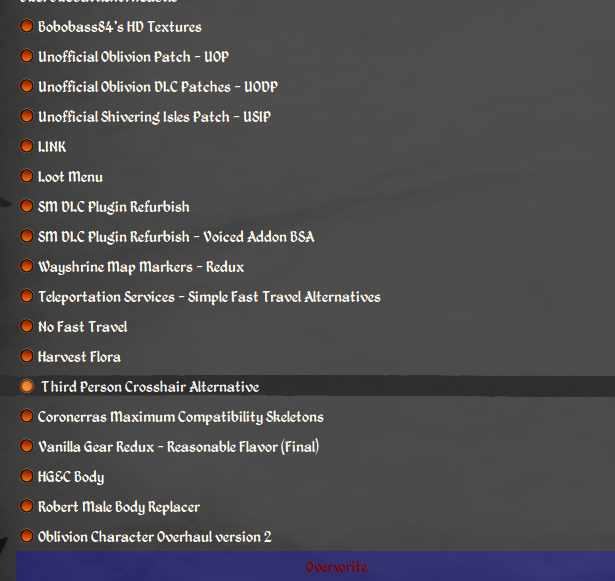The width and height of the screenshot is (615, 581).
Task: Toggle the bullet beside Unofficial Oblivion DLC Patches - UODP
Action: pos(27,86)
